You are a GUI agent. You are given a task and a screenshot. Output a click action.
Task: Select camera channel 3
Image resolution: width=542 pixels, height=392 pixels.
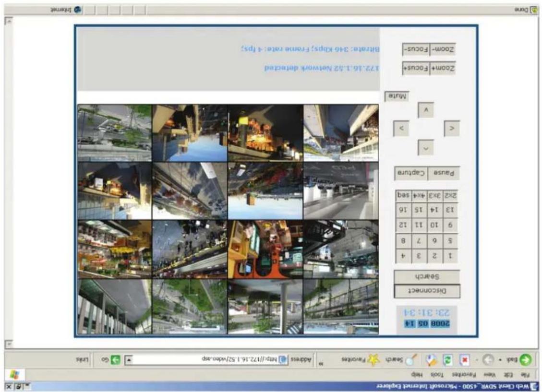click(419, 256)
